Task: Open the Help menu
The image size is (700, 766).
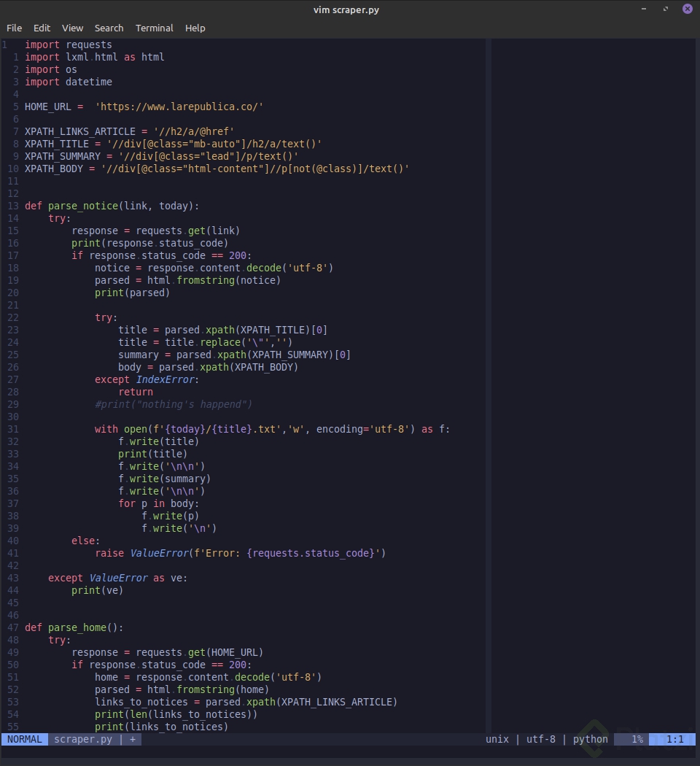Action: point(195,28)
